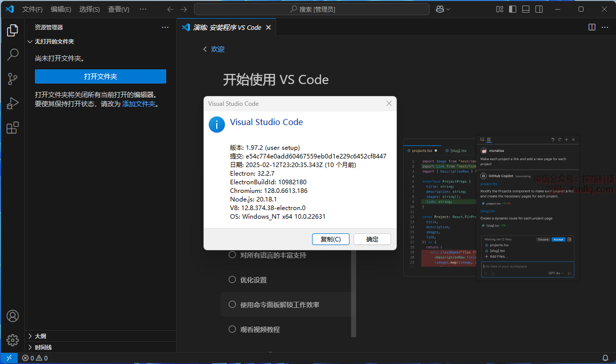Open the Source Control view
Screen dimensions: 616x364
pos(13,79)
